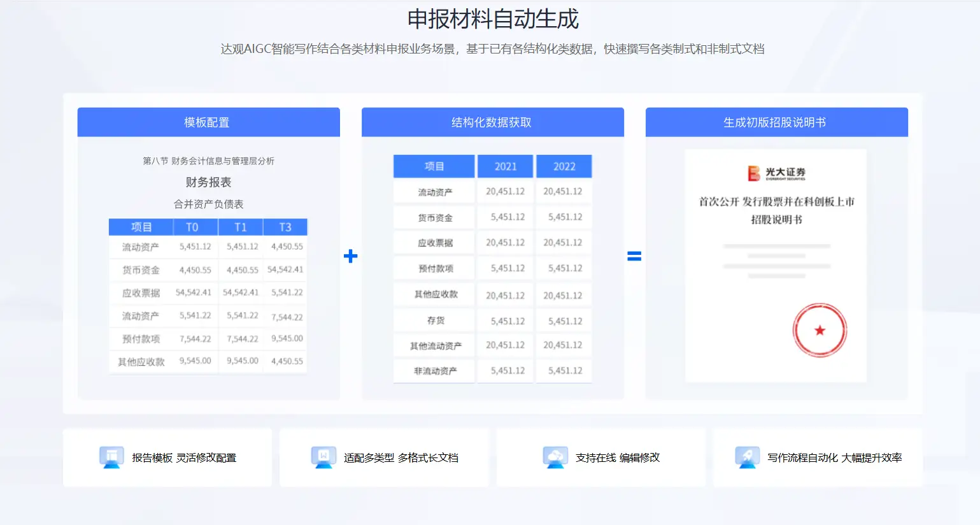980x525 pixels.
Task: Click the red star seal stamp
Action: (820, 330)
